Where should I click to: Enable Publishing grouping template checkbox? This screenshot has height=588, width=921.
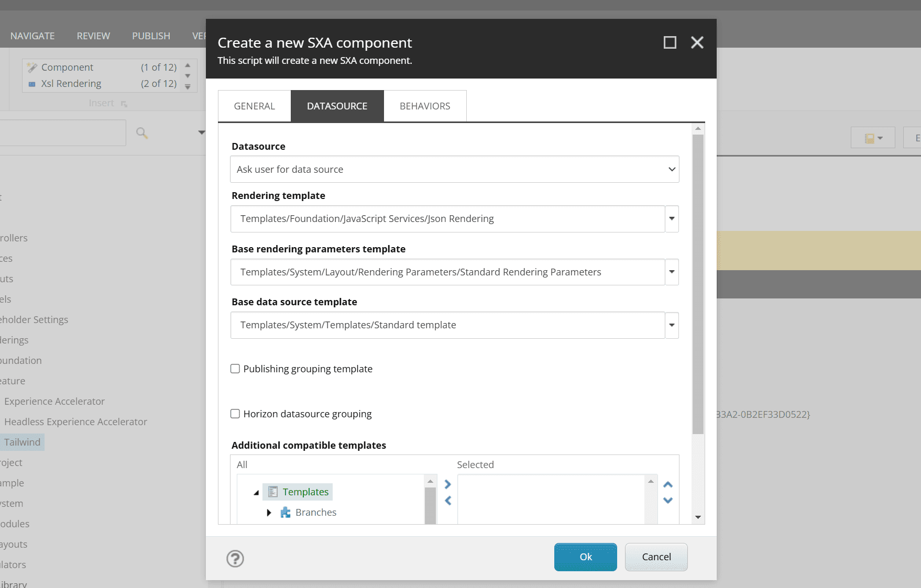235,369
